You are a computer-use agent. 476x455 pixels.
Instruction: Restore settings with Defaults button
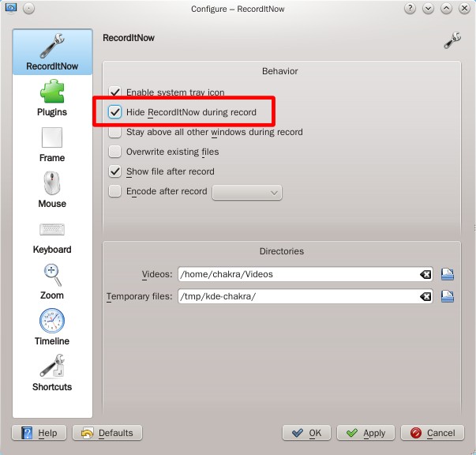tap(107, 433)
